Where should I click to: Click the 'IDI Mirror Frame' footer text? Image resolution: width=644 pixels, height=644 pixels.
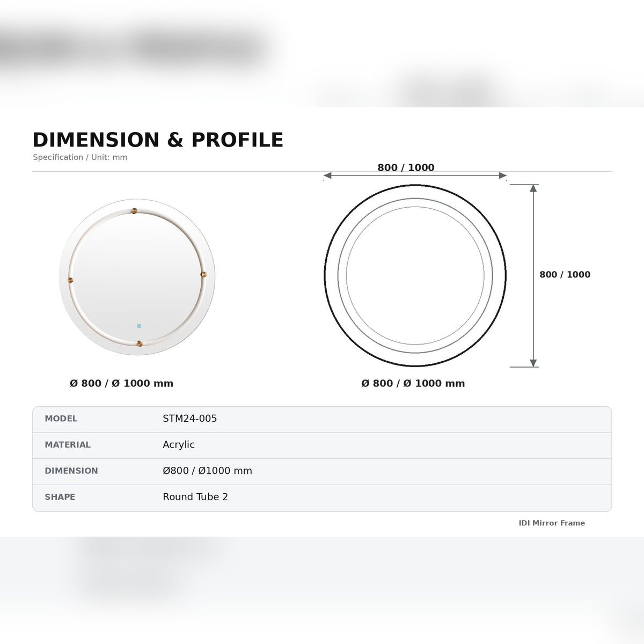pos(552,523)
